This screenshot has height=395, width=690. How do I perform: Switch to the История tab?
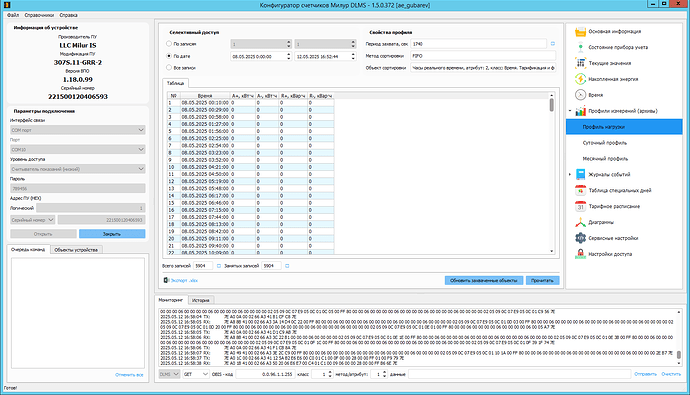tap(201, 300)
